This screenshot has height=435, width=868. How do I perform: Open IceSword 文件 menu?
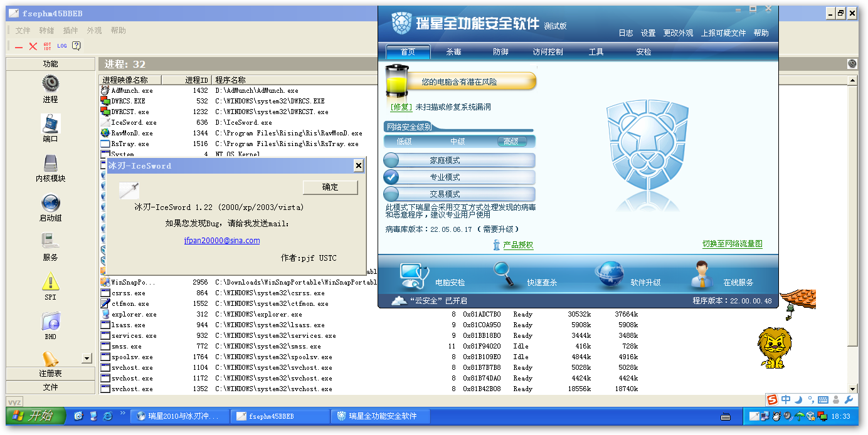click(23, 31)
